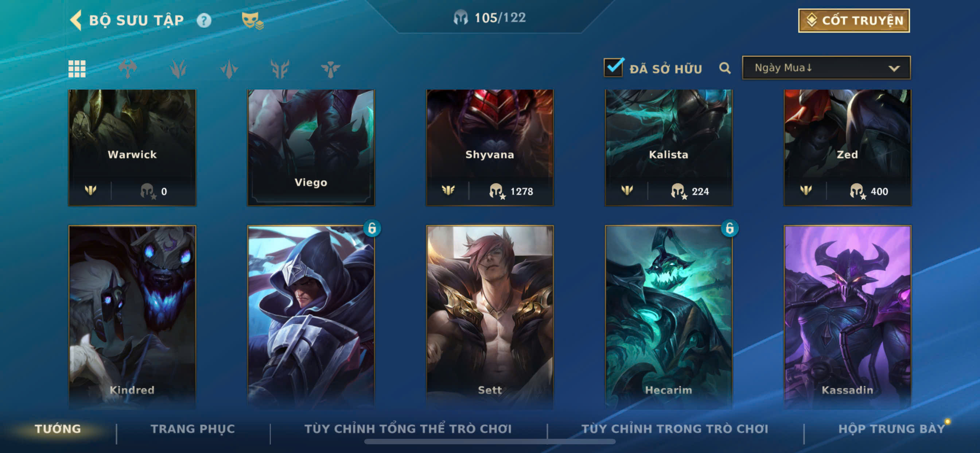Select the middle role filter icon
The image size is (980, 453).
229,69
